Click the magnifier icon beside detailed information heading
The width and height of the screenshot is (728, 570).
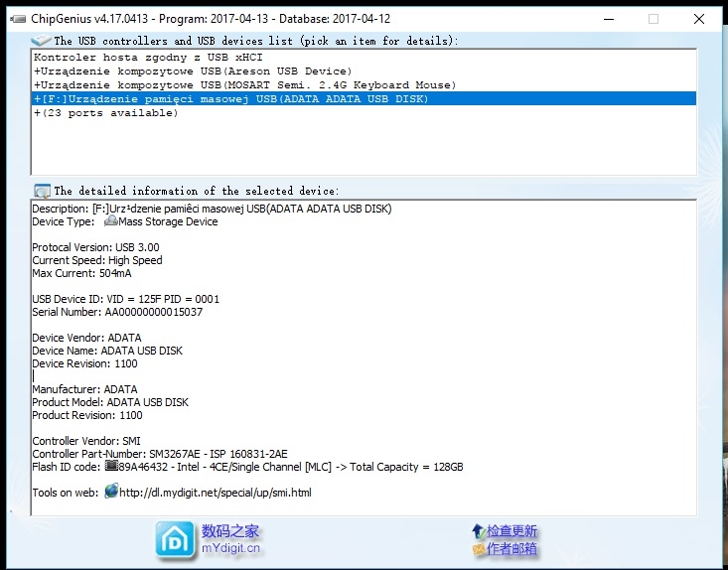[x=42, y=191]
